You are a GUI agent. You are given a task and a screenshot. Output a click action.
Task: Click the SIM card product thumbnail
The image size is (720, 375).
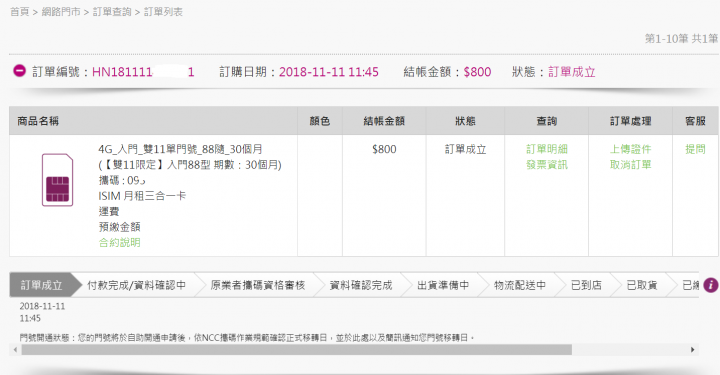tap(57, 180)
